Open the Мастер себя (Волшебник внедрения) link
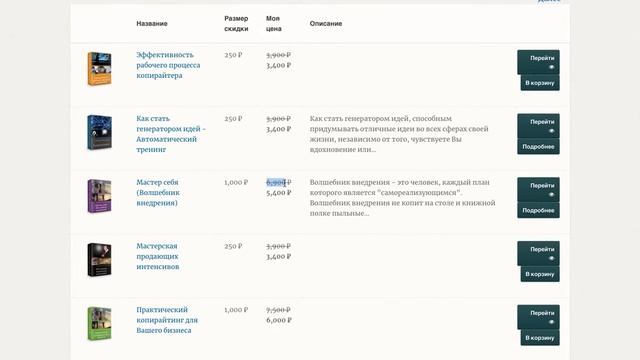The width and height of the screenshot is (640, 360). (x=158, y=192)
